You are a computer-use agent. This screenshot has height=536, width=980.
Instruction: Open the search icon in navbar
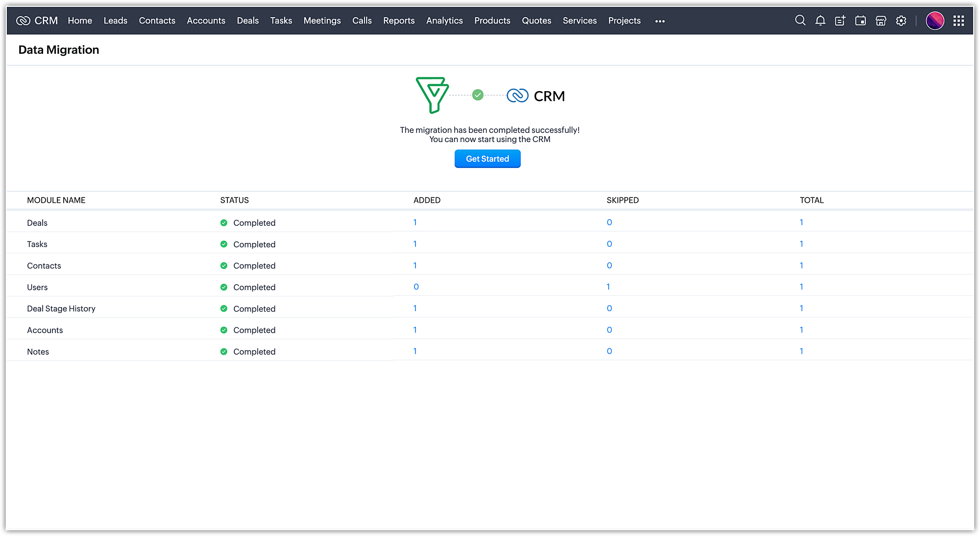coord(800,21)
